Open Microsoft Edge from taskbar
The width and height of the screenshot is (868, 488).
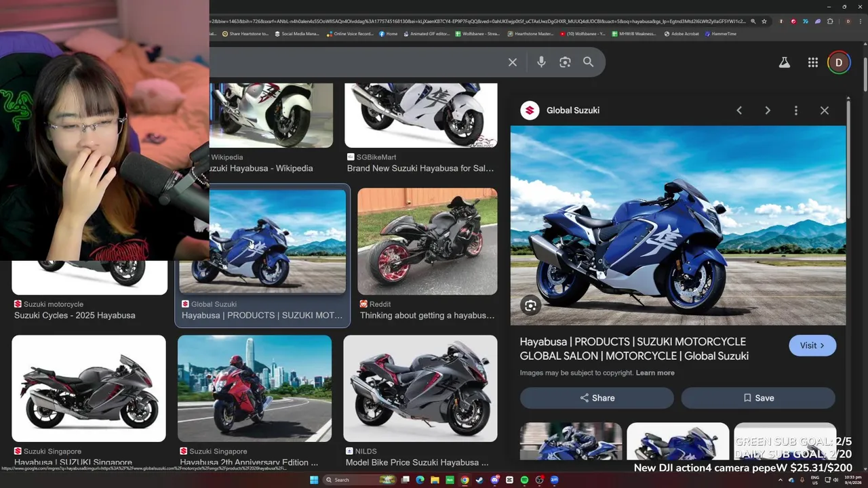tap(420, 480)
